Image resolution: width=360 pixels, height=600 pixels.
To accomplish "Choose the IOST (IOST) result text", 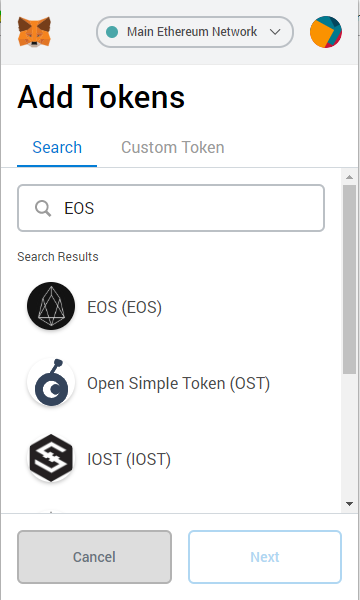I will coord(129,459).
